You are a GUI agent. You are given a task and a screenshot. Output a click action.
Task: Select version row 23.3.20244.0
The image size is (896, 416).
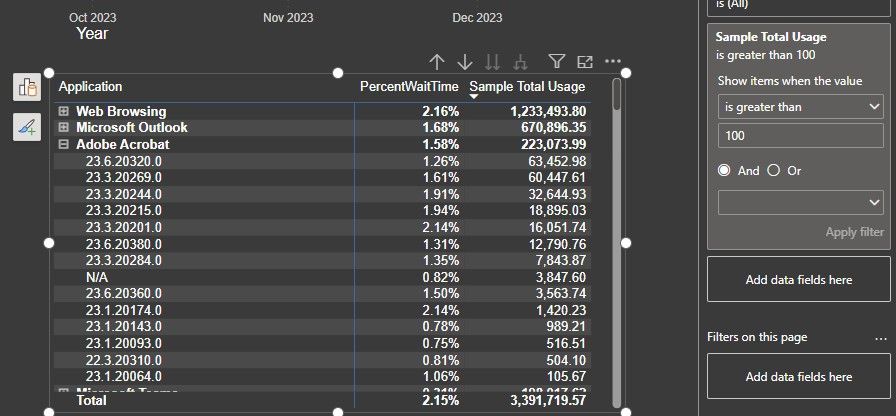(x=322, y=194)
